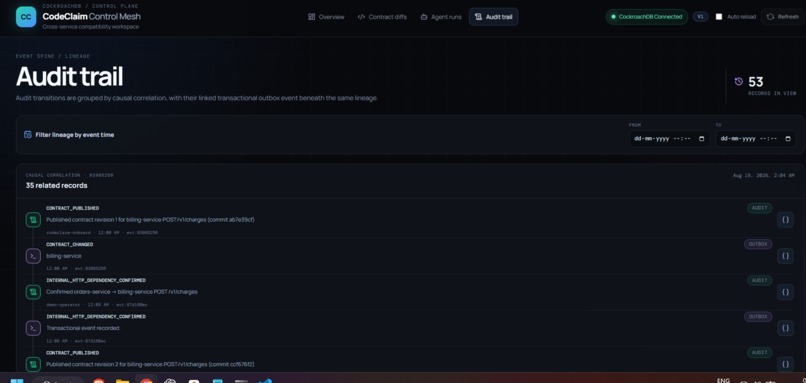Click the OUTBOX badge on Transactional event recorded row

[x=758, y=317]
